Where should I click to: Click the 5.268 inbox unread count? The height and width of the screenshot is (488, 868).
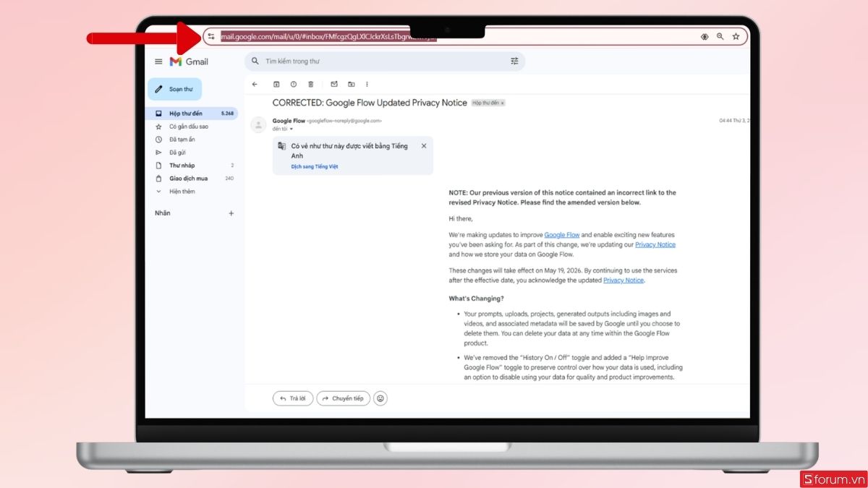[x=227, y=114]
